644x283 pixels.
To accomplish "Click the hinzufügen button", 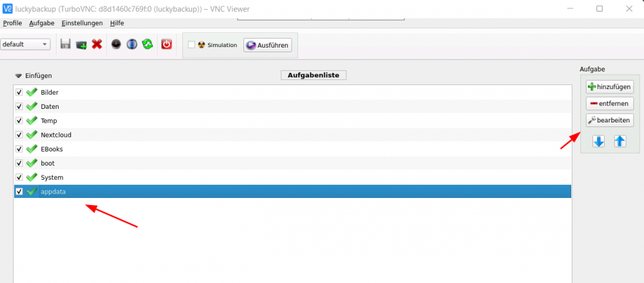I will (x=610, y=87).
